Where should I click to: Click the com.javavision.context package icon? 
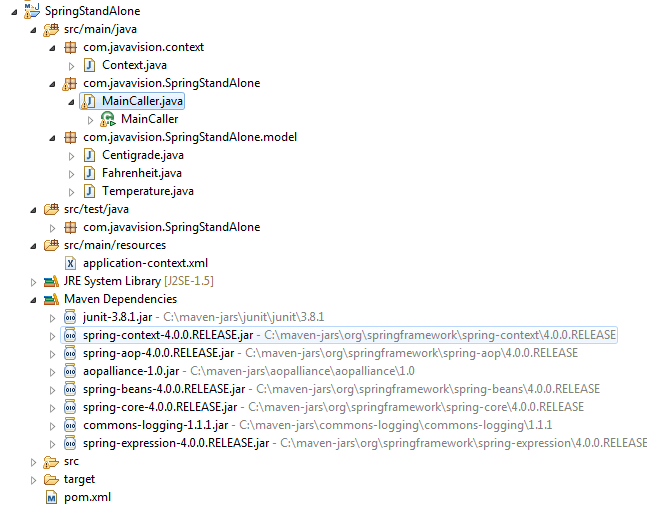71,47
